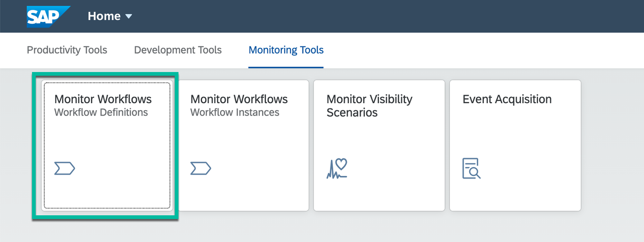Click document search icon on Event Acquisition tile
The image size is (644, 242).
pyautogui.click(x=471, y=169)
